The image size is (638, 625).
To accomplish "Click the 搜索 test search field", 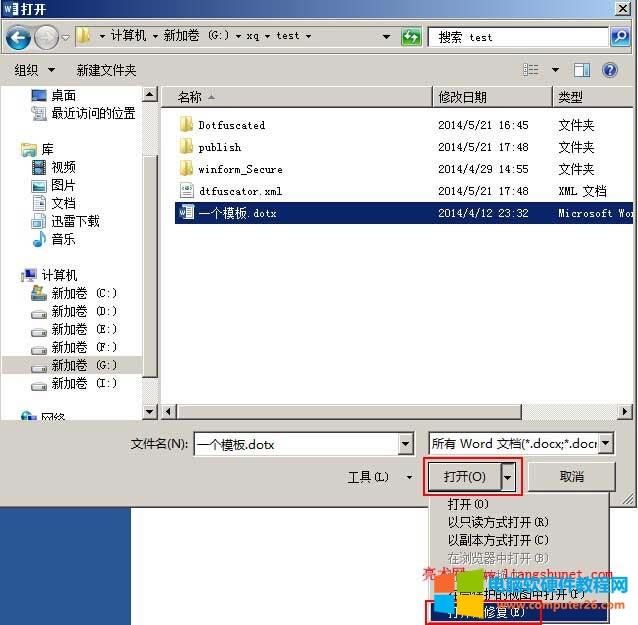I will coord(518,37).
